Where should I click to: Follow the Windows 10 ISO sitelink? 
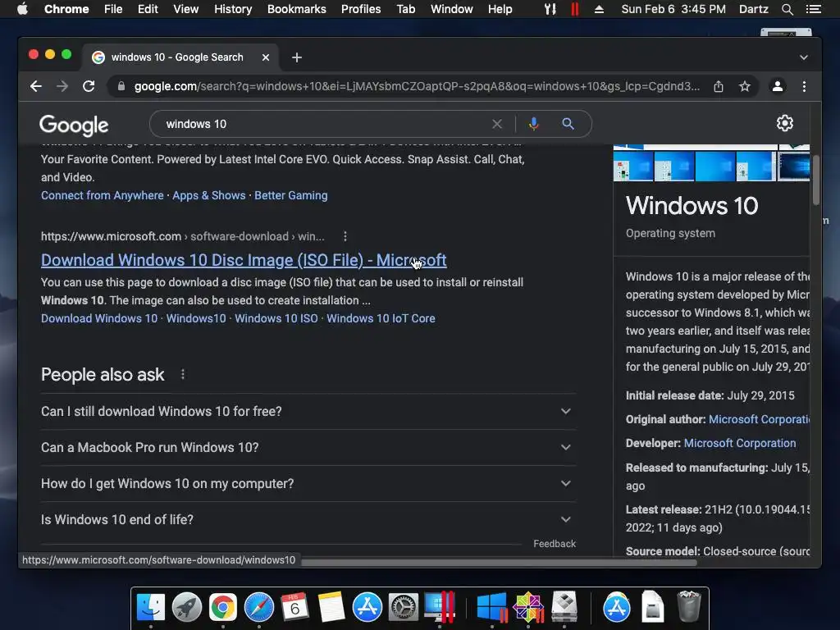276,318
